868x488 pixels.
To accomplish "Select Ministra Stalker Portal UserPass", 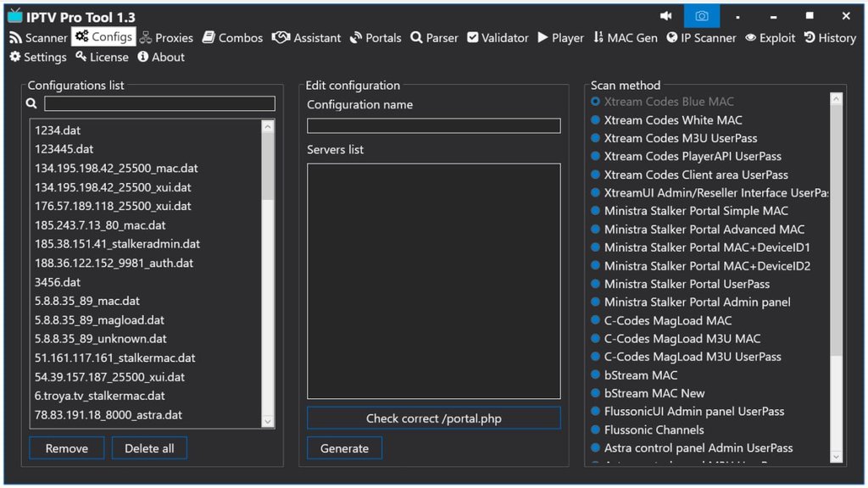I will coord(681,284).
